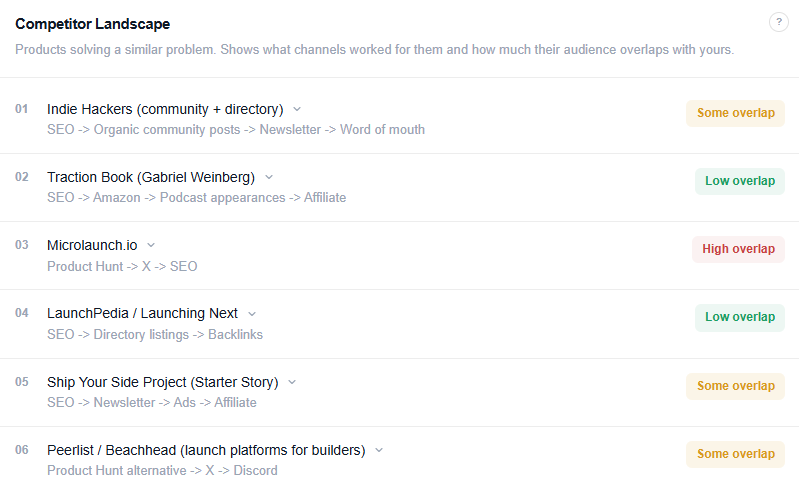Click the Competitor Landscape heading

[x=92, y=24]
